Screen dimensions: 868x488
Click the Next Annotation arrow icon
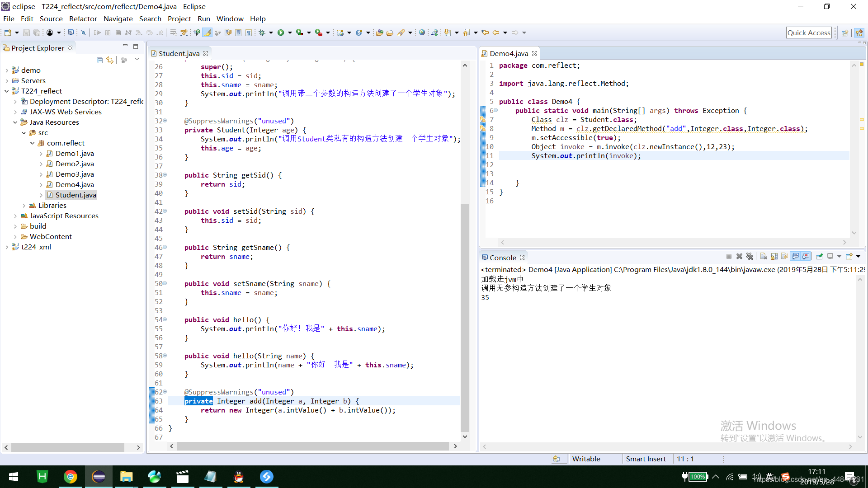447,33
